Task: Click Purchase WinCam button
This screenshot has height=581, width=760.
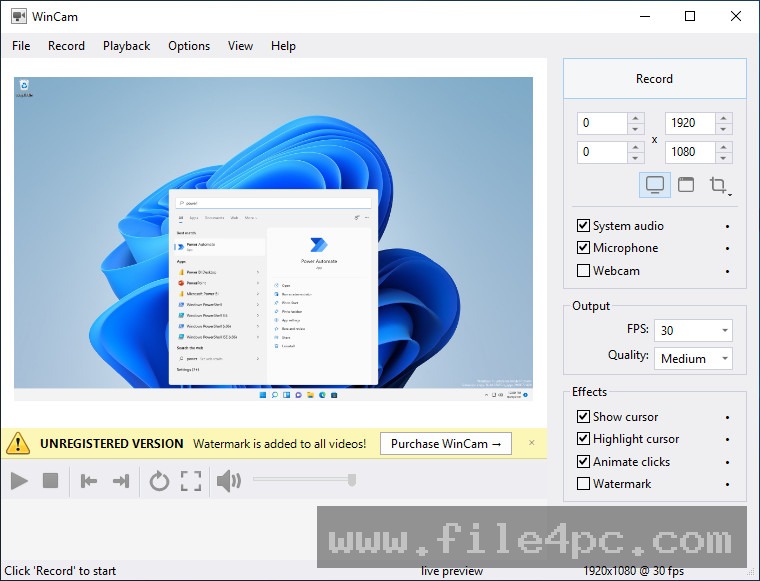Action: pos(446,443)
